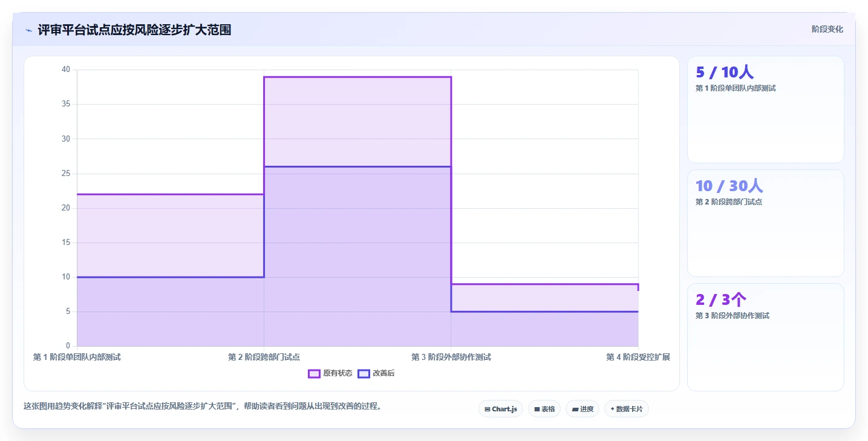Select the 表格 tag

pyautogui.click(x=544, y=409)
